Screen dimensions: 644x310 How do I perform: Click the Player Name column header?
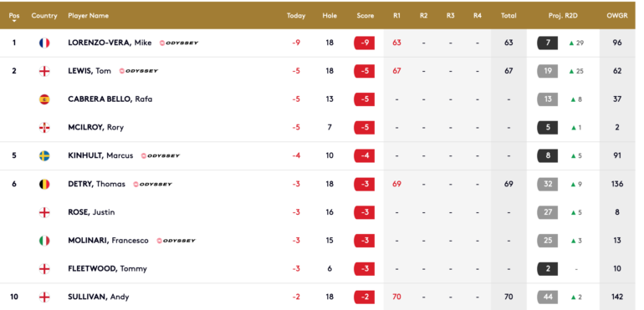[89, 16]
